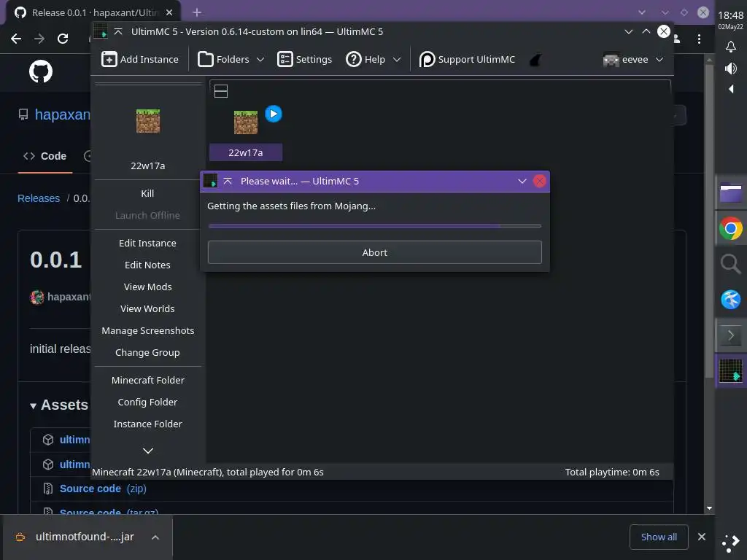Open download options arrow for ultimnotfound jar
The width and height of the screenshot is (747, 560).
coord(155,537)
